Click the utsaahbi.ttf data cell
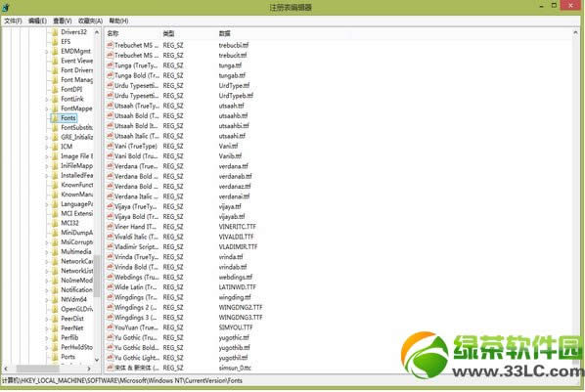Image resolution: width=585 pixels, height=392 pixels. 234,126
